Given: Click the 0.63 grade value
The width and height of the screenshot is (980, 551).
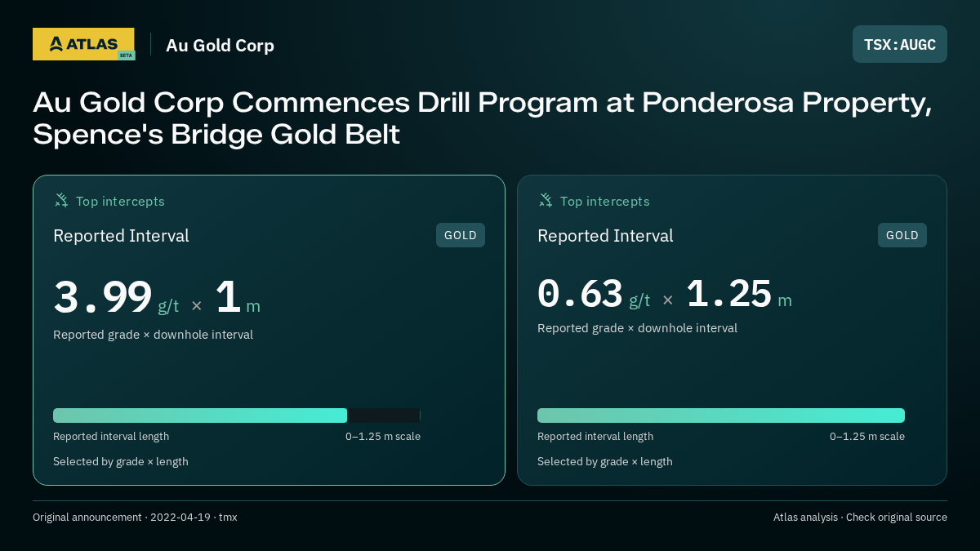Looking at the screenshot, I should [x=580, y=294].
